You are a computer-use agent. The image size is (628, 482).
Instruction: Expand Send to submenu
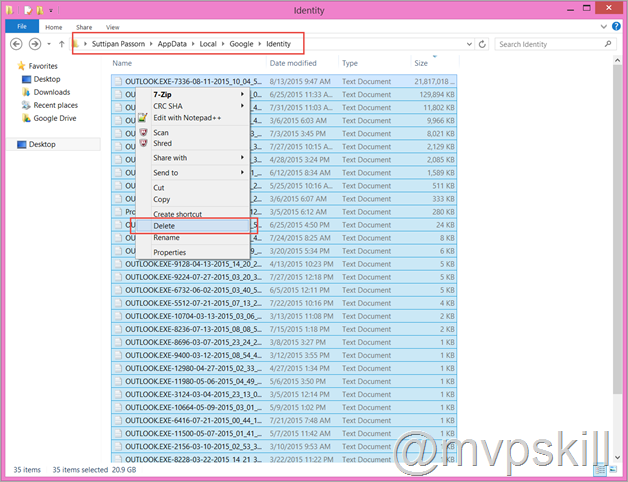pos(193,173)
